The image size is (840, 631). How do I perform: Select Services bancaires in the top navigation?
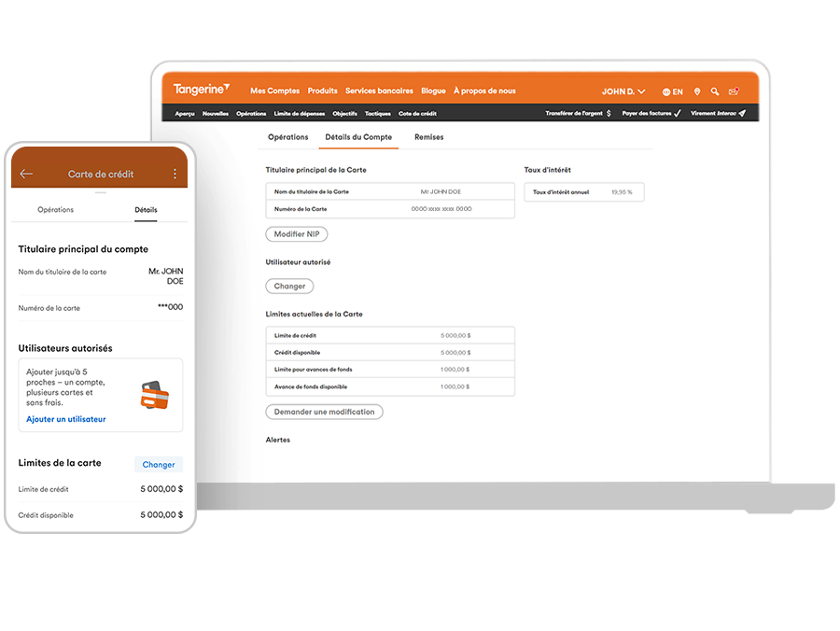point(379,90)
